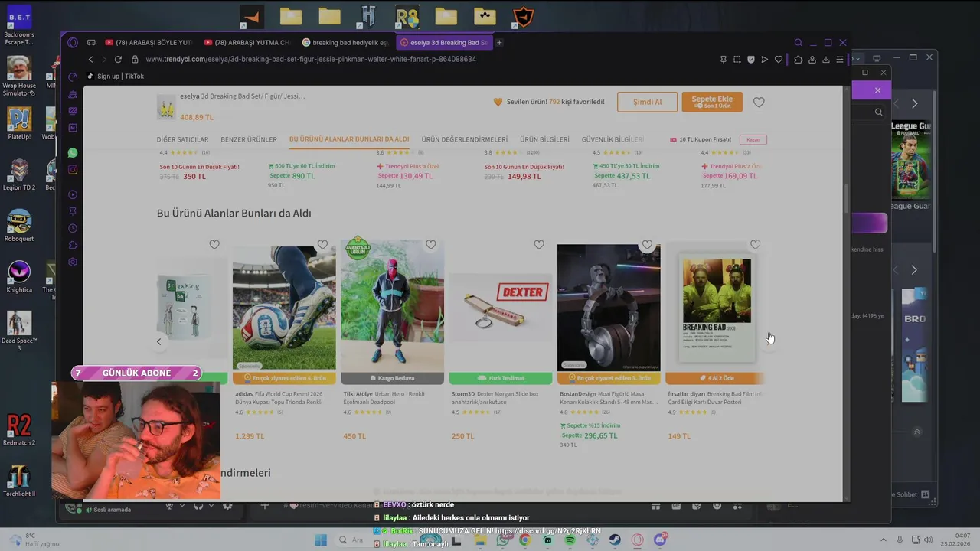Show previous products with carousel left arrow
980x551 pixels.
tap(159, 342)
